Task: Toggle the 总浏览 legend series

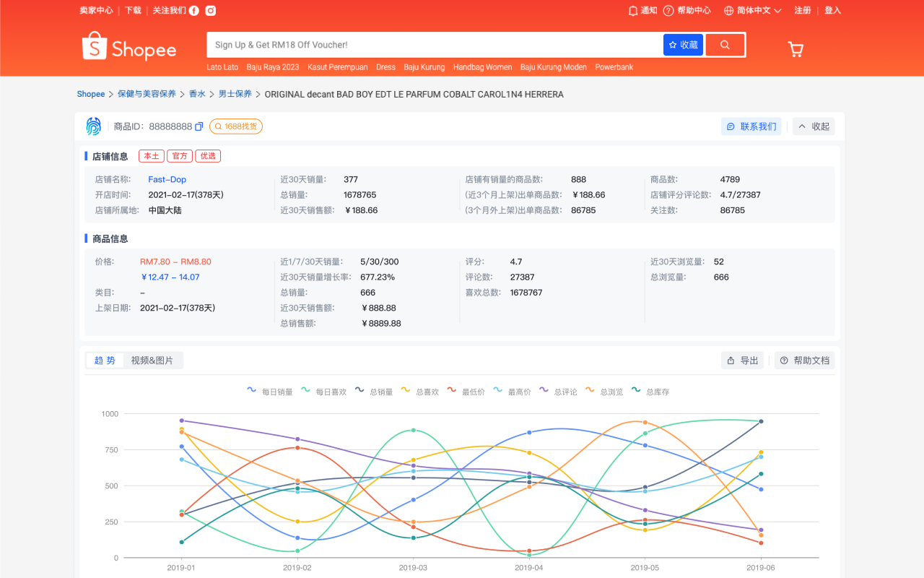Action: tap(605, 392)
